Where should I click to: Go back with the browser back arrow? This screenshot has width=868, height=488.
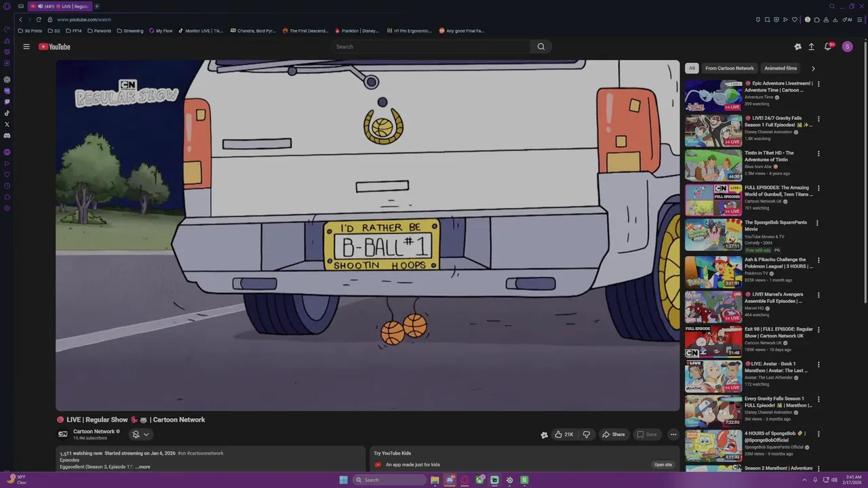pos(20,20)
